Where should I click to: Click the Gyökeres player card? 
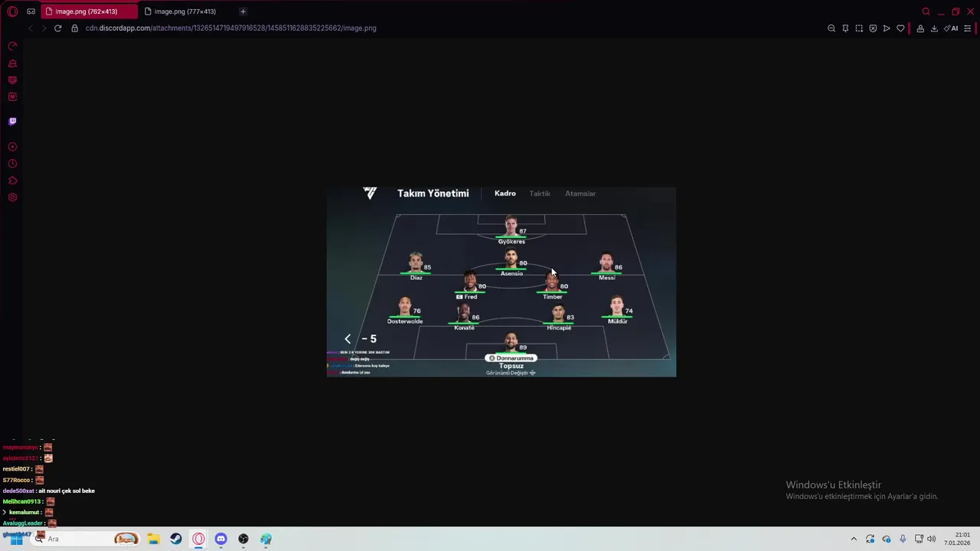coord(511,230)
